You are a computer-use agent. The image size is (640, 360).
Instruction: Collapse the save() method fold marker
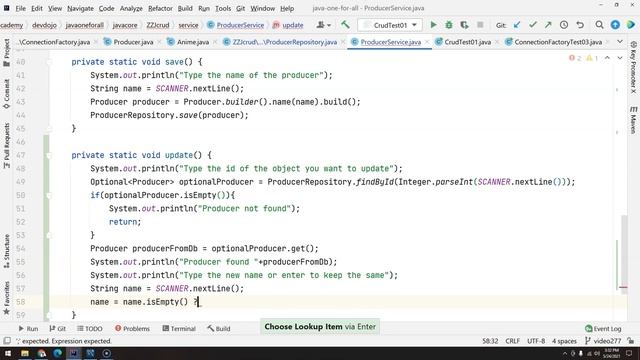(49, 62)
